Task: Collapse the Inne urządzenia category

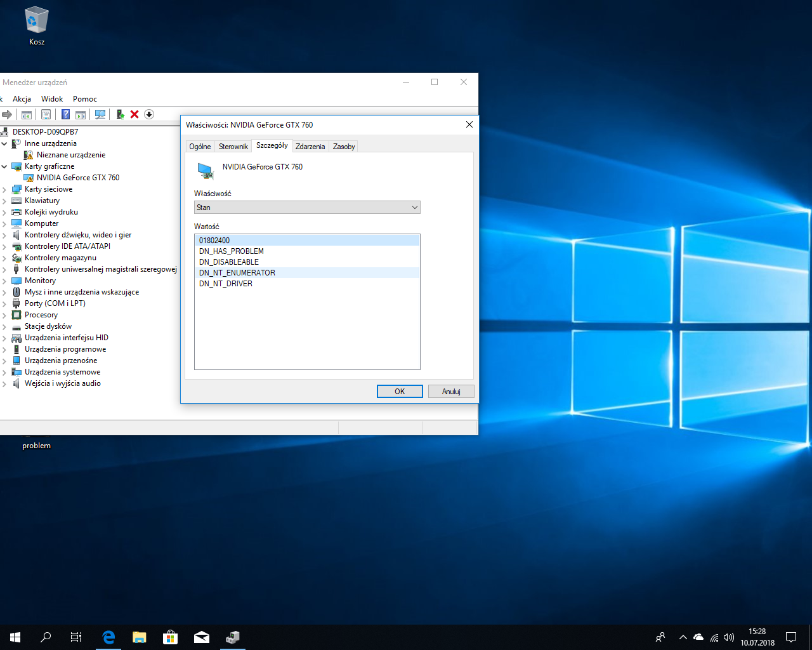Action: [4, 143]
